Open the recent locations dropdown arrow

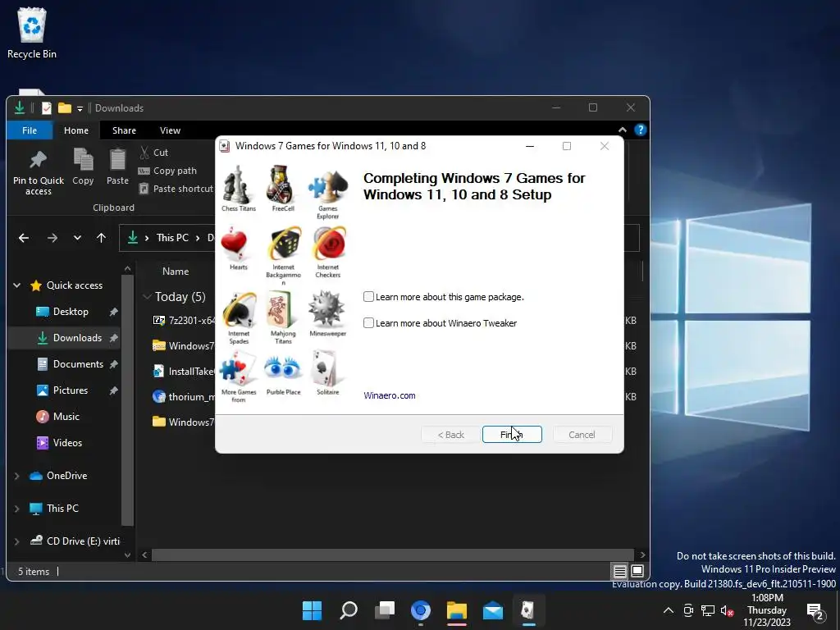77,238
